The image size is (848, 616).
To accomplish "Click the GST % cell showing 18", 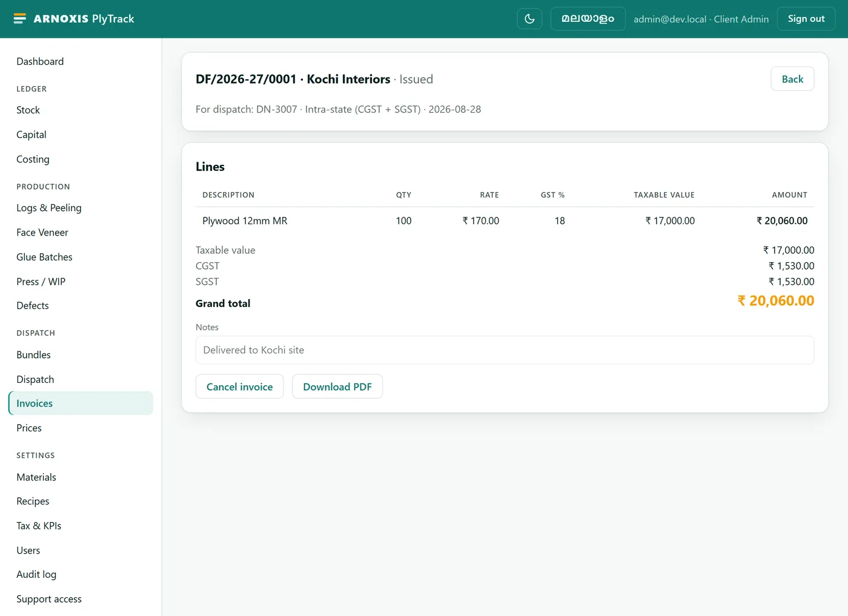I will click(x=560, y=221).
